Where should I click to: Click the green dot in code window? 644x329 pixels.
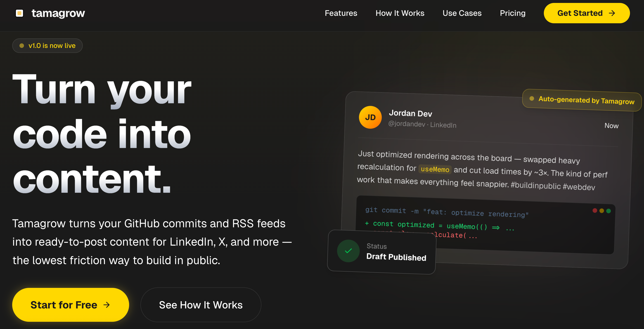(608, 211)
